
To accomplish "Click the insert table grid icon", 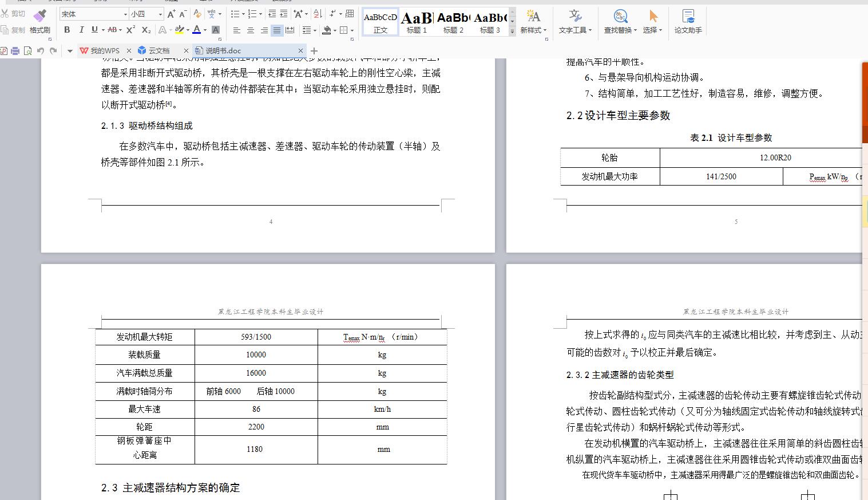I will point(350,14).
